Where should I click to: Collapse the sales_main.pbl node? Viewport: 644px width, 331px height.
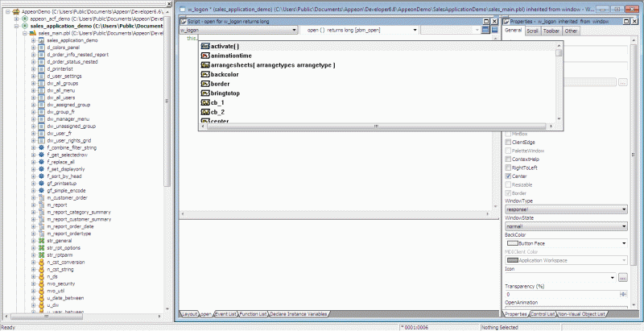[25, 33]
